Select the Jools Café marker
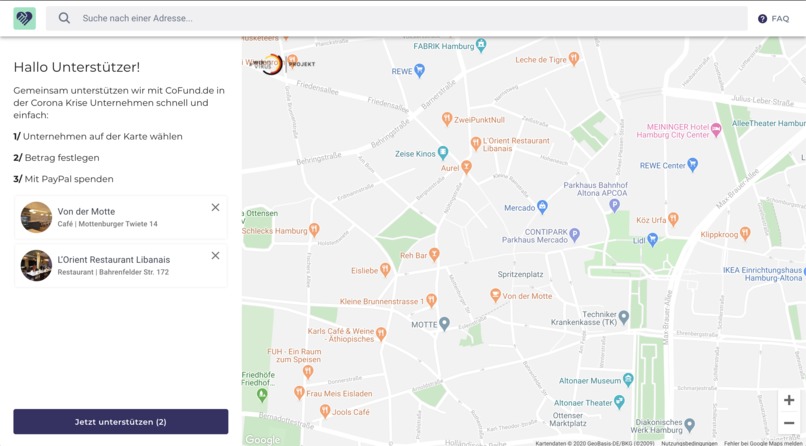The image size is (806, 446). tap(325, 411)
